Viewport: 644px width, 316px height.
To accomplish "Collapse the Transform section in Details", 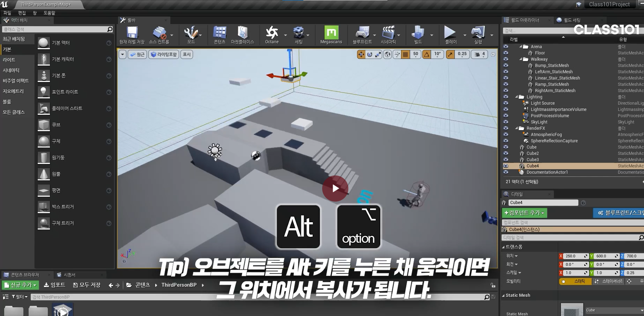I will pos(503,247).
